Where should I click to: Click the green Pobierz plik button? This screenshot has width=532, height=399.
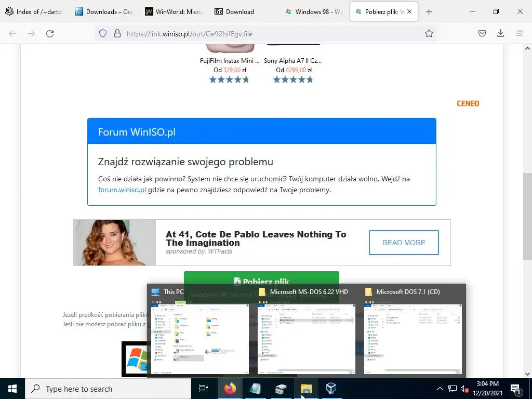[261, 277]
